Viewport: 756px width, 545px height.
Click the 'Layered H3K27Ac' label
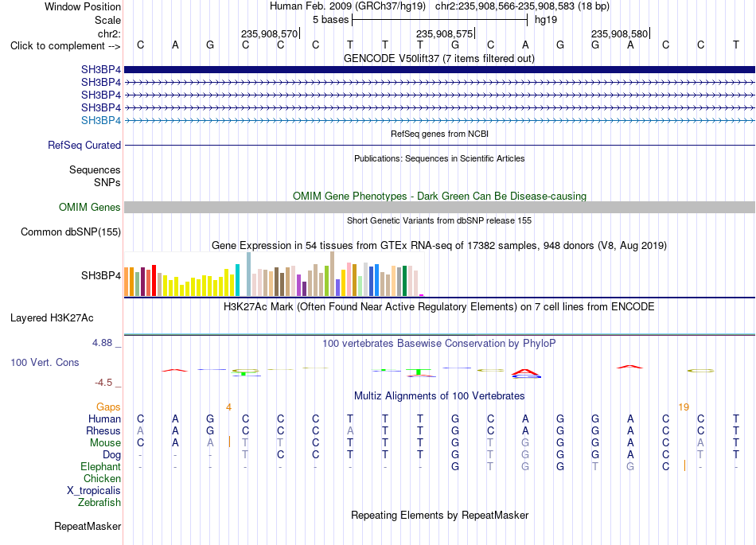52,318
